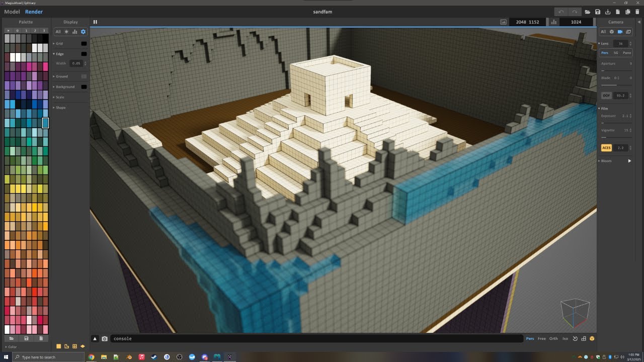Select the gear settings icon in Display
Screen dimensions: 644x362
83,32
